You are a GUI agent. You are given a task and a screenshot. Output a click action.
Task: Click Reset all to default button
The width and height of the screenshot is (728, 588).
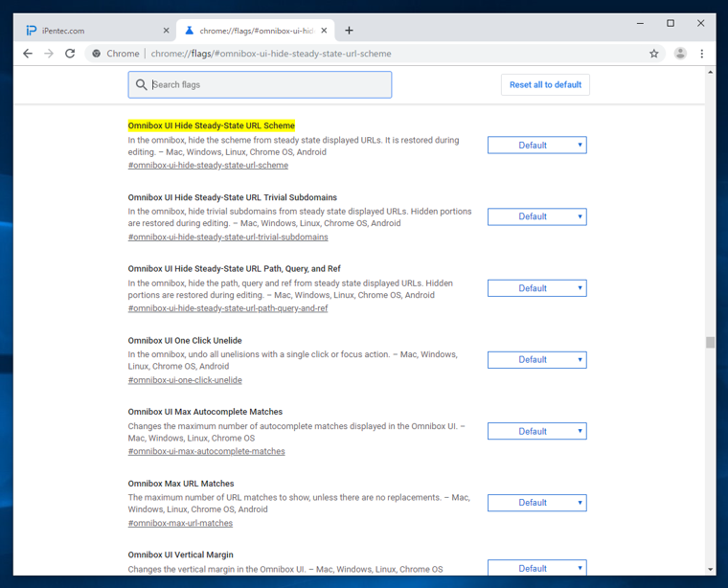click(546, 84)
